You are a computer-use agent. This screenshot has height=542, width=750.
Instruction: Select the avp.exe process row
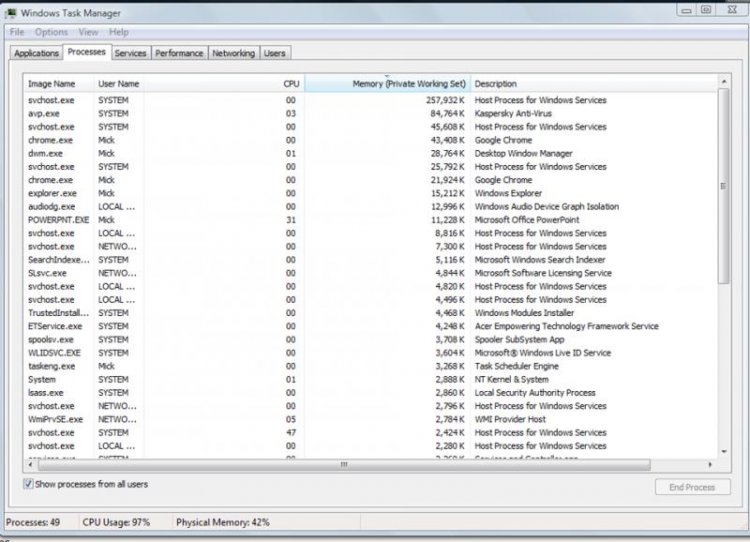370,113
